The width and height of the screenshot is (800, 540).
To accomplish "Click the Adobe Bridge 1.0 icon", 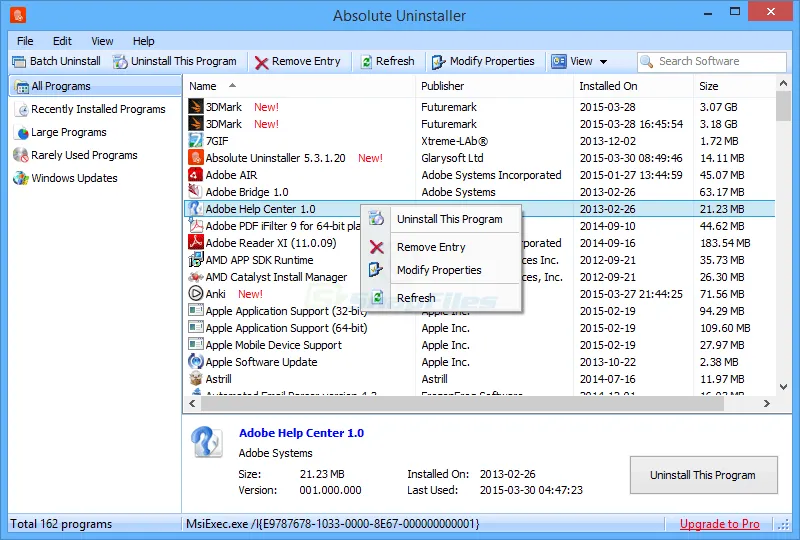I will [195, 191].
